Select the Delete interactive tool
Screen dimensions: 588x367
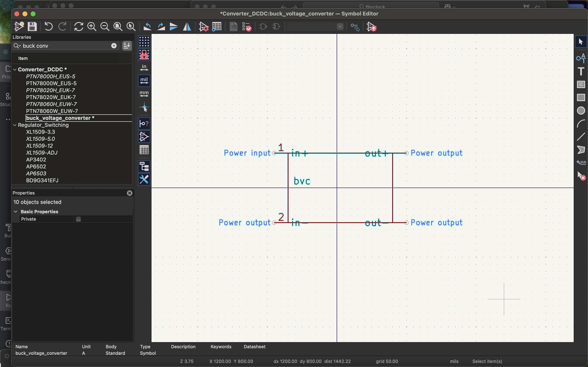pyautogui.click(x=581, y=176)
